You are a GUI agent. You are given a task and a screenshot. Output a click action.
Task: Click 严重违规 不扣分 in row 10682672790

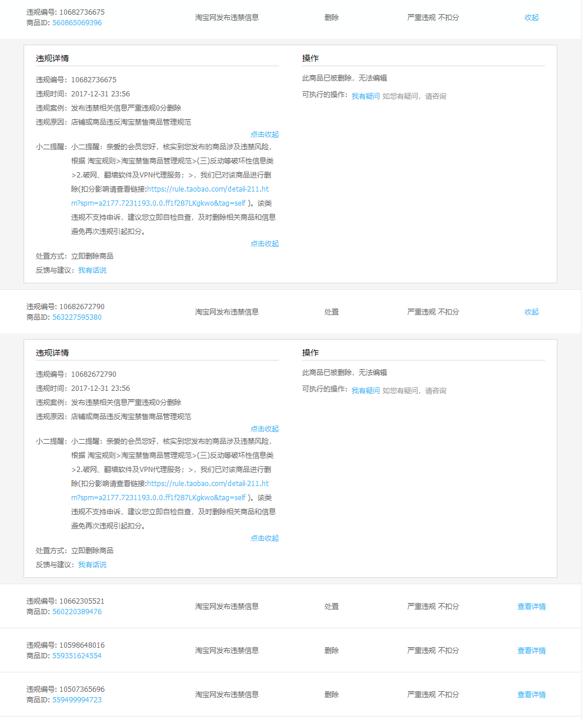[x=433, y=312]
